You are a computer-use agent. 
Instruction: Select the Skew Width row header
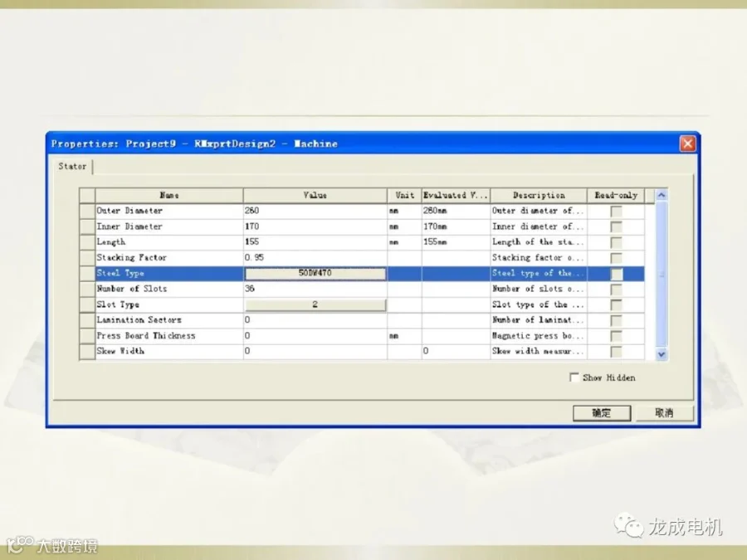coord(87,352)
